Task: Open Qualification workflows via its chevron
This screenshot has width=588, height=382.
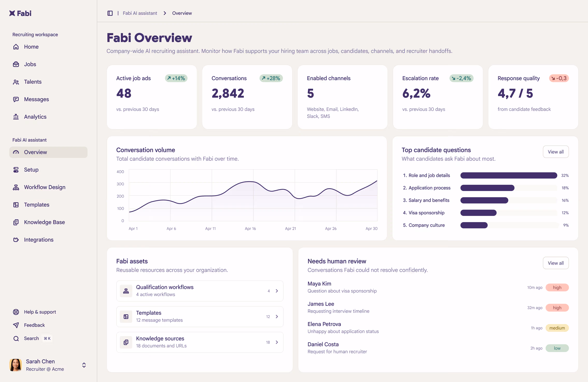Action: [x=277, y=291]
